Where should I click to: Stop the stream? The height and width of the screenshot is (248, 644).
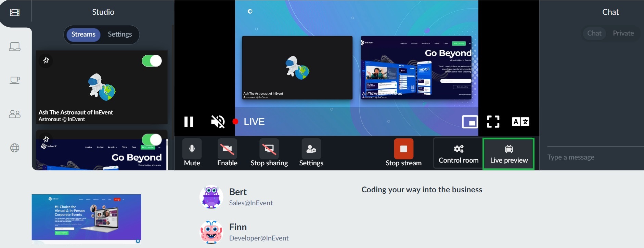403,153
